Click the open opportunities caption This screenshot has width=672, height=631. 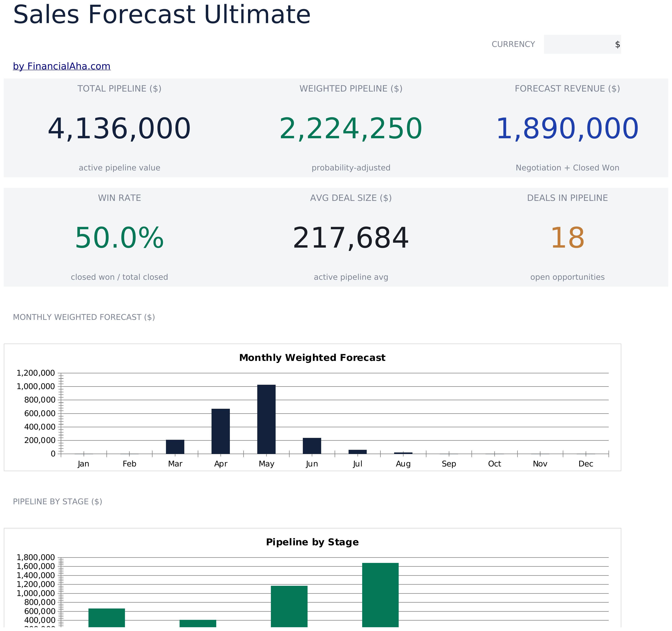coord(567,277)
